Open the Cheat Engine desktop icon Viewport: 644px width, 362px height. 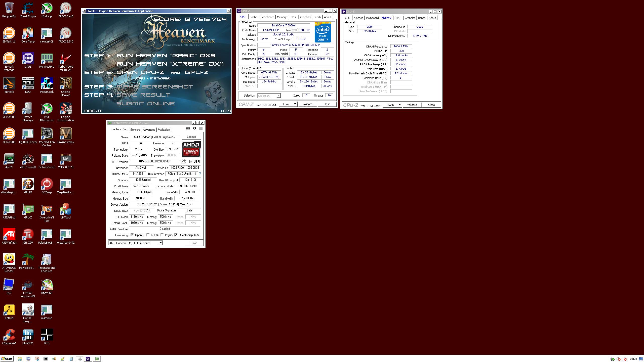[28, 10]
